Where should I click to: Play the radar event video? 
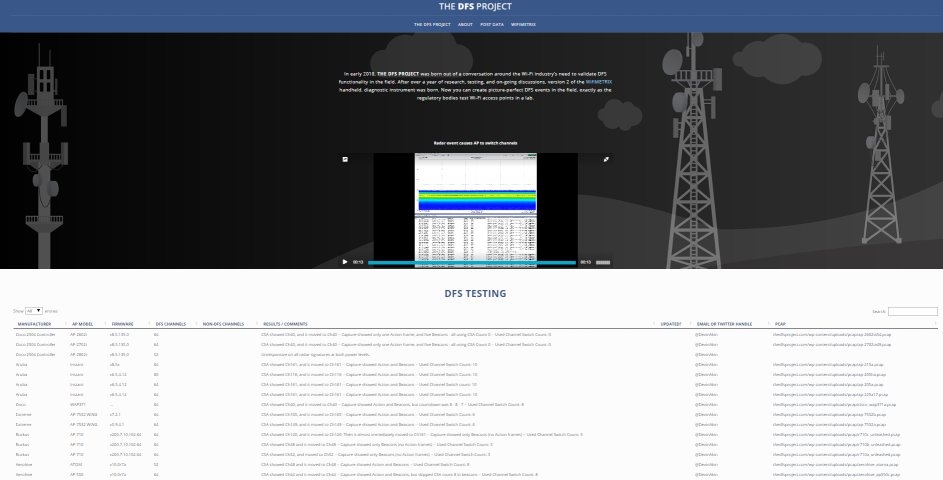[346, 262]
